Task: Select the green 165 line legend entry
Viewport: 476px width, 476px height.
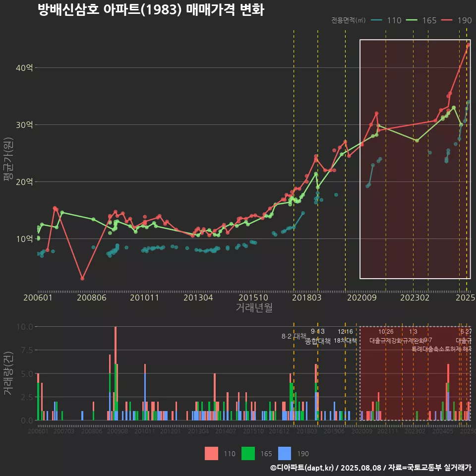Action: click(x=421, y=20)
